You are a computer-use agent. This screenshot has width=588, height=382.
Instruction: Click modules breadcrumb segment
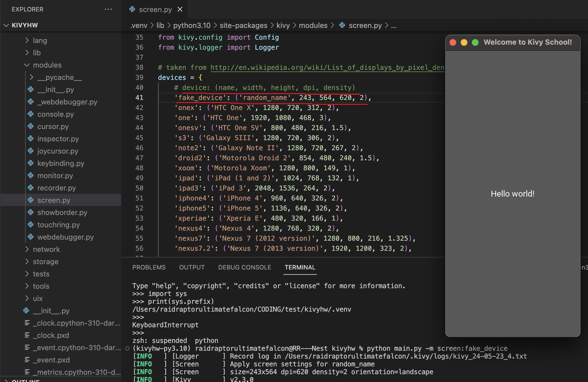tap(313, 25)
